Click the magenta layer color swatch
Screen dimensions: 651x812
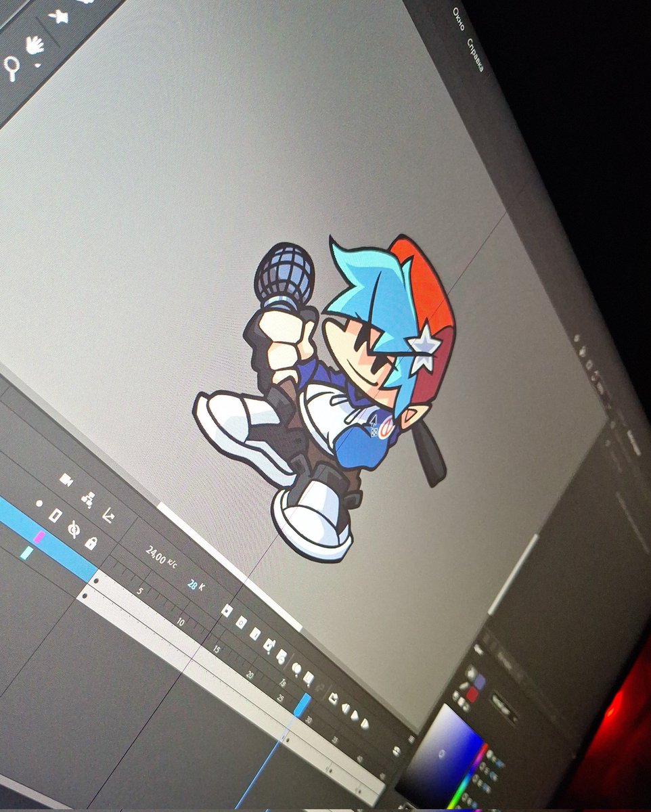click(39, 537)
